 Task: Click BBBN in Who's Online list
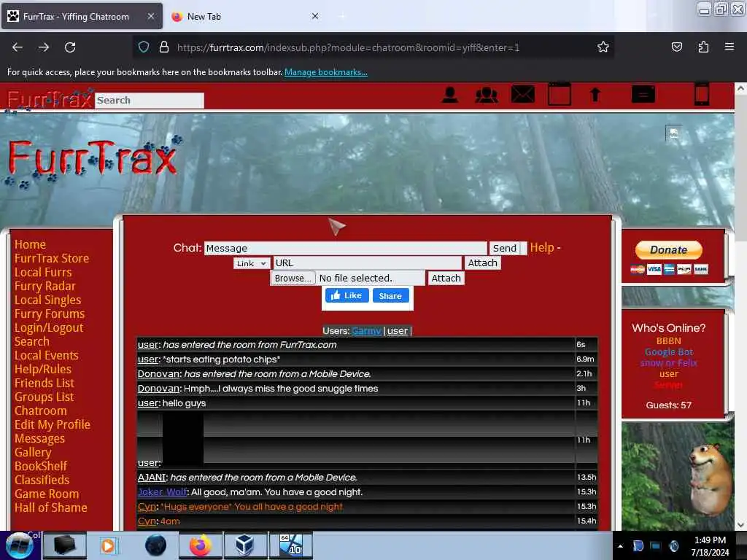[668, 341]
